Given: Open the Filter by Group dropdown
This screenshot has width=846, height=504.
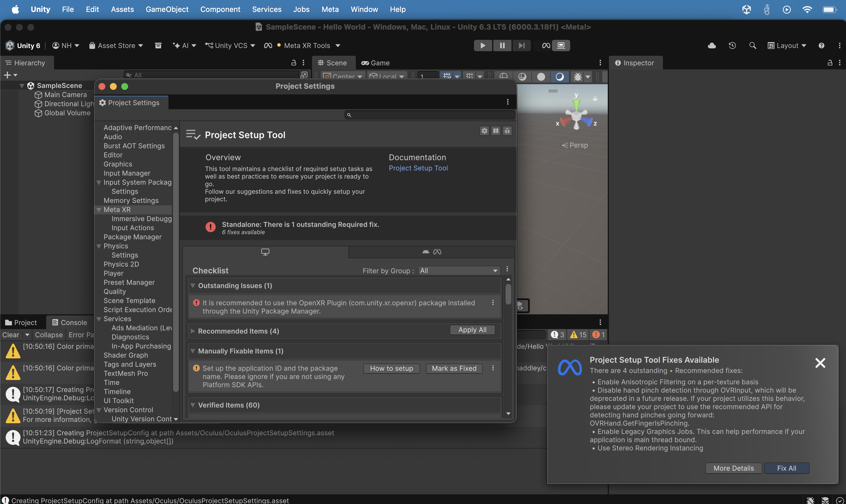Looking at the screenshot, I should point(459,271).
